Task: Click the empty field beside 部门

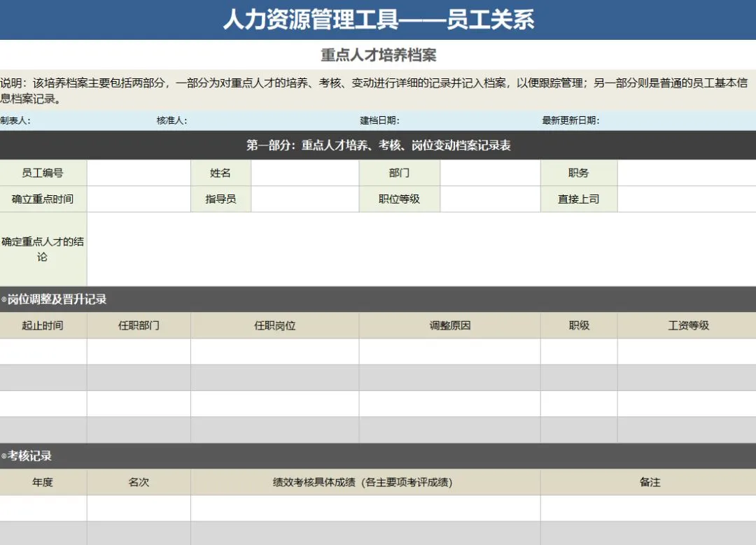Action: coord(490,173)
